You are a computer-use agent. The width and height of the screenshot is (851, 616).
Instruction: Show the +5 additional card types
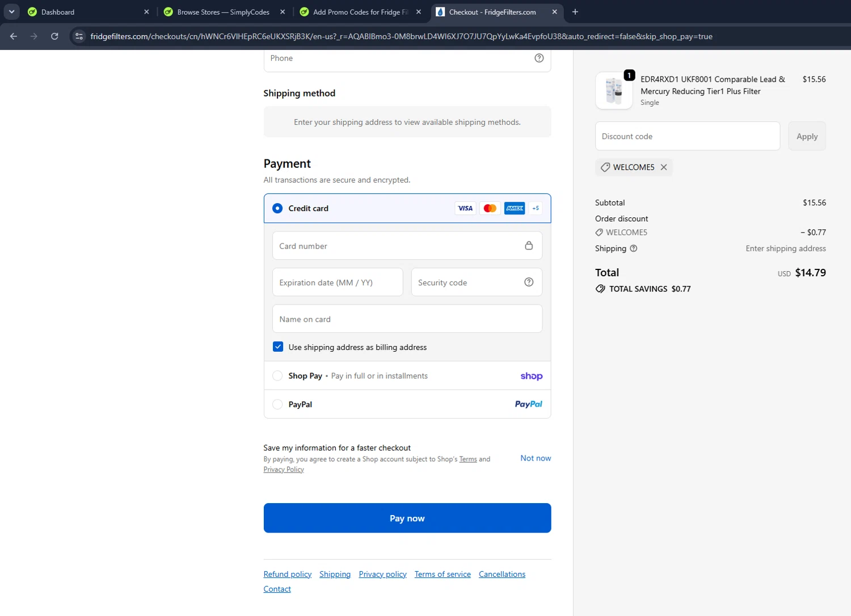536,208
